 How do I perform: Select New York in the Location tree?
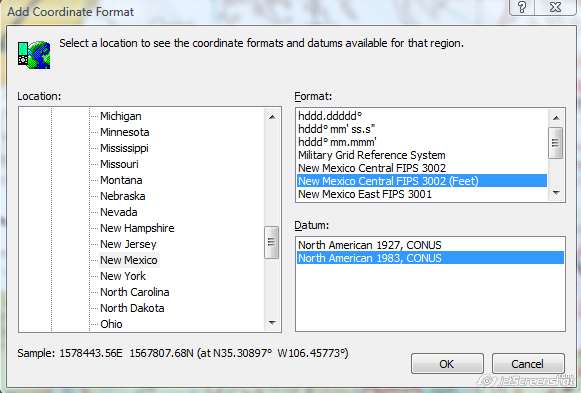tap(123, 276)
